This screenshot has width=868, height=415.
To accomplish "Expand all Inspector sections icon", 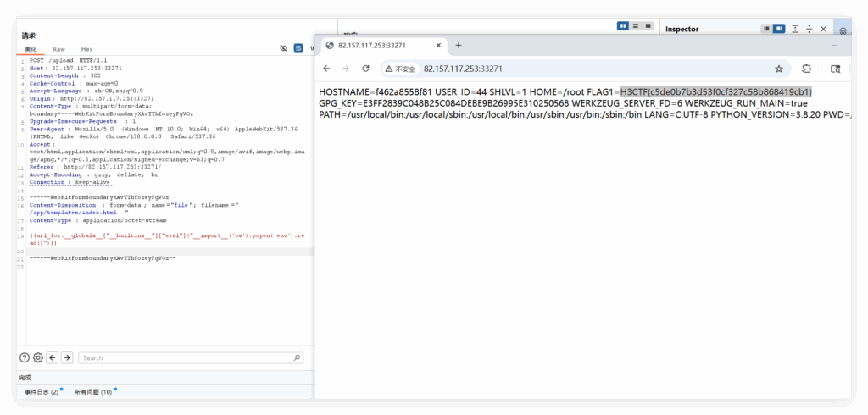I will [794, 29].
